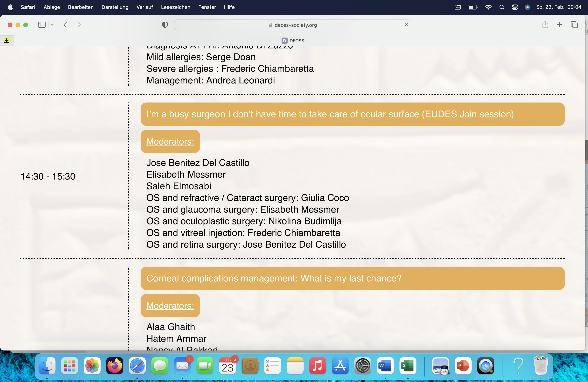The height and width of the screenshot is (382, 588).
Task: Open PowerPoint from the Dock
Action: click(x=463, y=365)
